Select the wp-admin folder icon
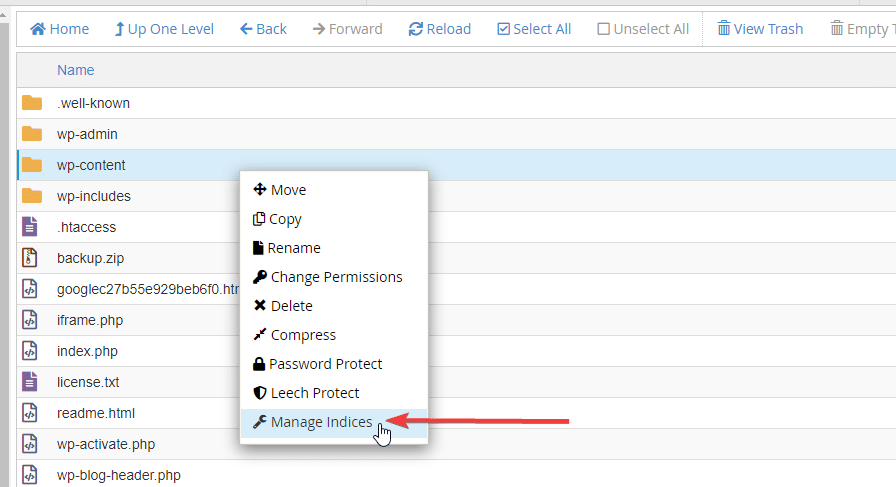896x487 pixels. click(x=32, y=134)
